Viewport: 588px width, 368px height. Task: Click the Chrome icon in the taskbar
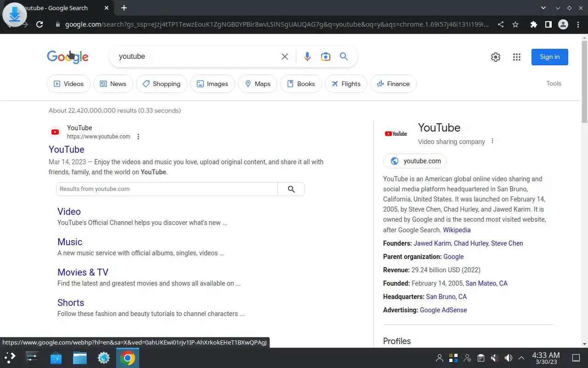[128, 357]
